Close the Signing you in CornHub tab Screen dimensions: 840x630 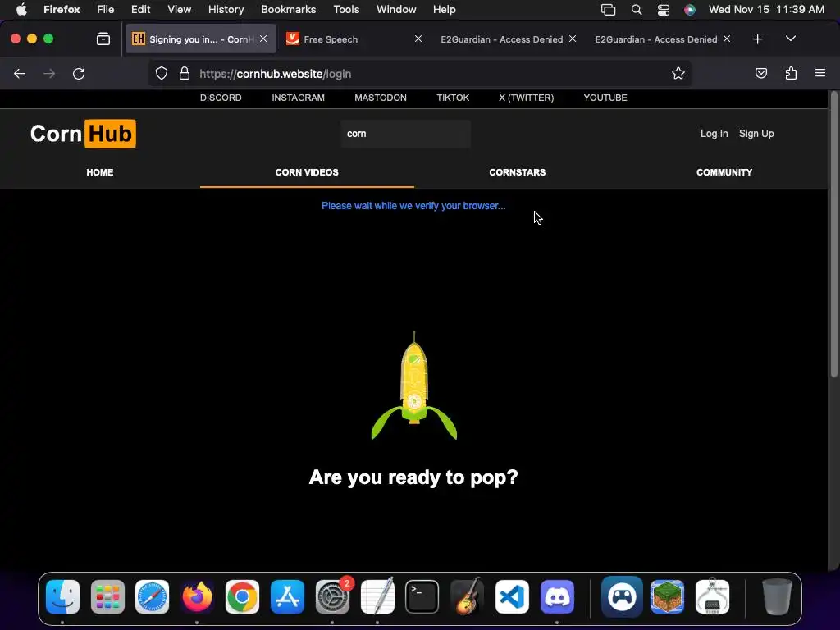263,39
